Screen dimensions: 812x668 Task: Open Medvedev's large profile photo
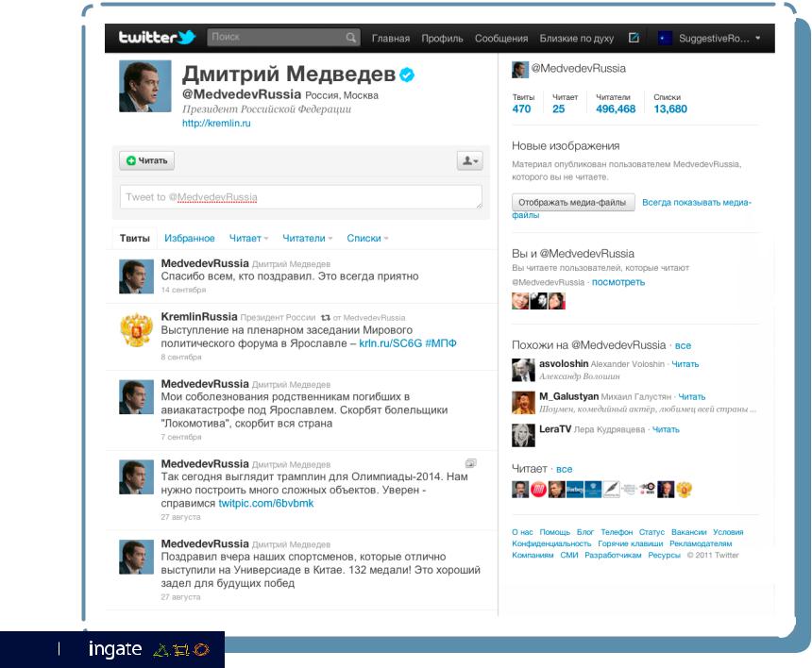point(145,86)
